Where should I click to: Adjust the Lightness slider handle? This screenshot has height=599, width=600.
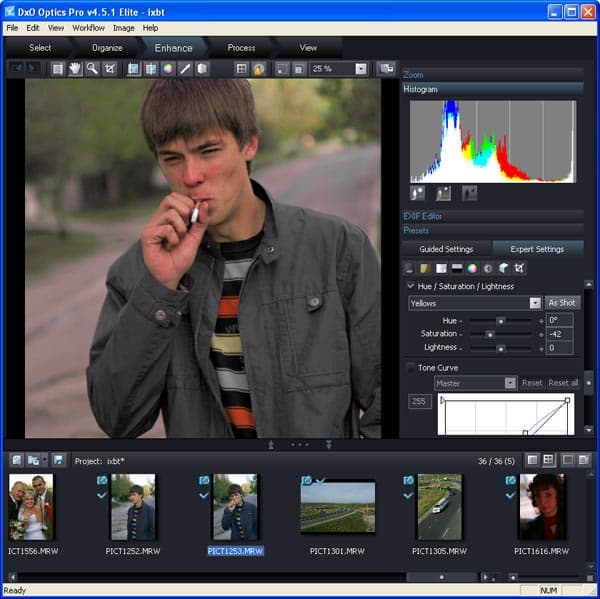coord(500,348)
